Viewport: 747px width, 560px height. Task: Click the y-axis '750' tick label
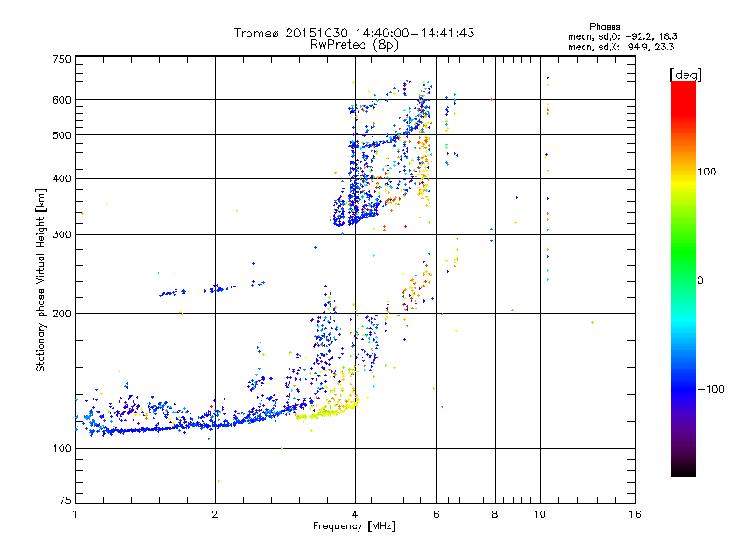[62, 59]
